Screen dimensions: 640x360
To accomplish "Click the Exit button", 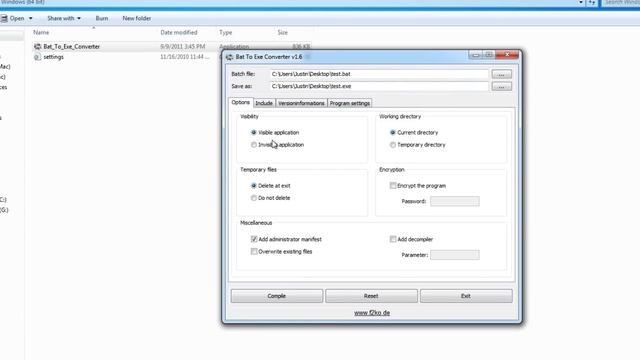I will pos(466,296).
